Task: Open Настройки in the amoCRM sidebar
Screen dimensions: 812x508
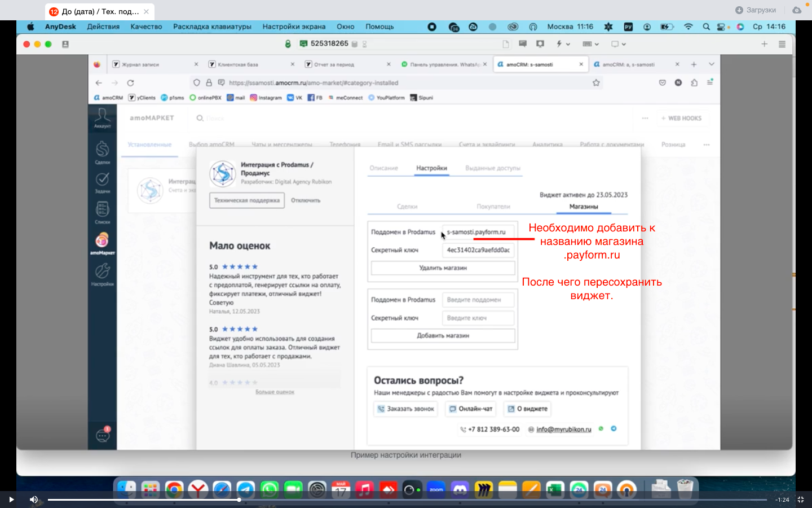Action: coord(102,274)
